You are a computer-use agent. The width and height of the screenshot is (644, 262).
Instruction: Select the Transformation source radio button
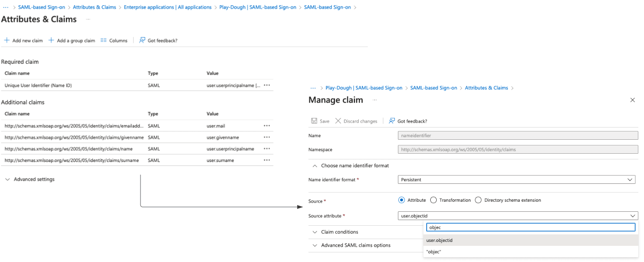coord(433,200)
